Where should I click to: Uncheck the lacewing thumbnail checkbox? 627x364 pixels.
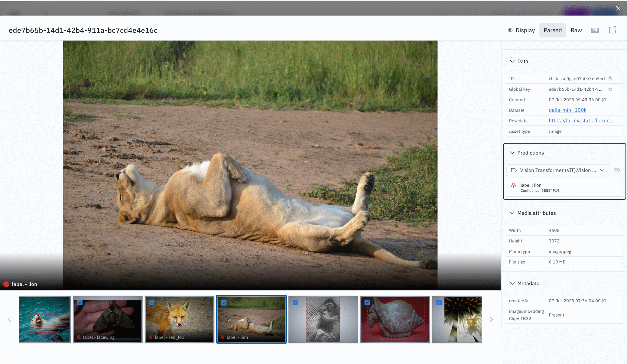[80, 302]
